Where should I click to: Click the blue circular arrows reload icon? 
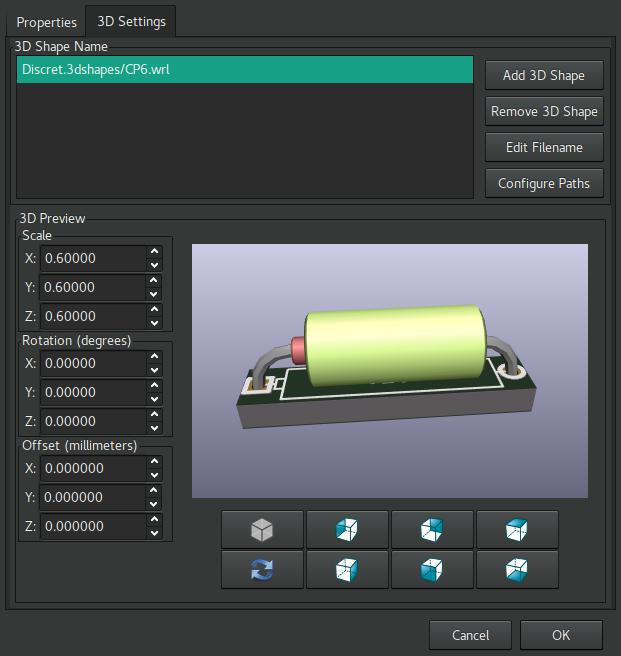(x=262, y=569)
